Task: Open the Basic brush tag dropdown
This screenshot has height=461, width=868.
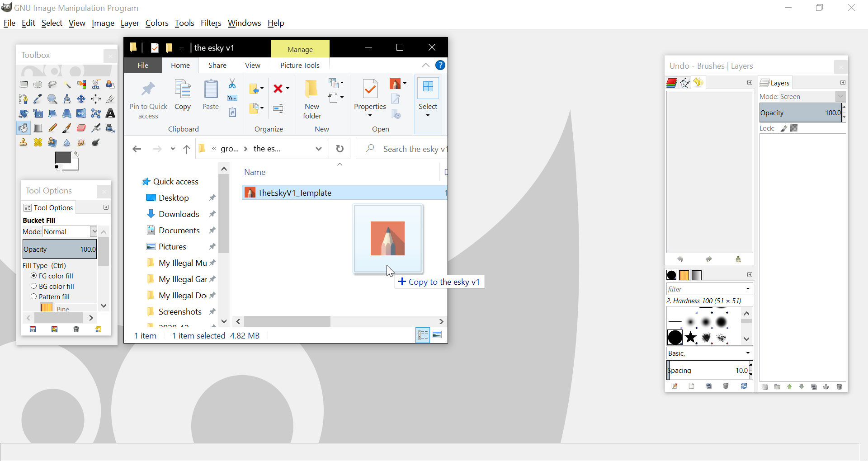Action: point(748,353)
